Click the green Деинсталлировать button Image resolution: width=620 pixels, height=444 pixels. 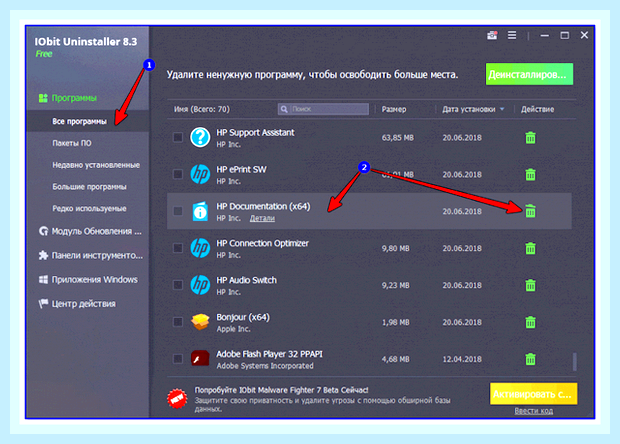[x=529, y=74]
